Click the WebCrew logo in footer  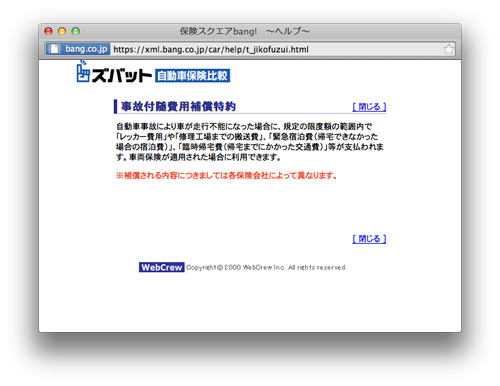point(162,267)
